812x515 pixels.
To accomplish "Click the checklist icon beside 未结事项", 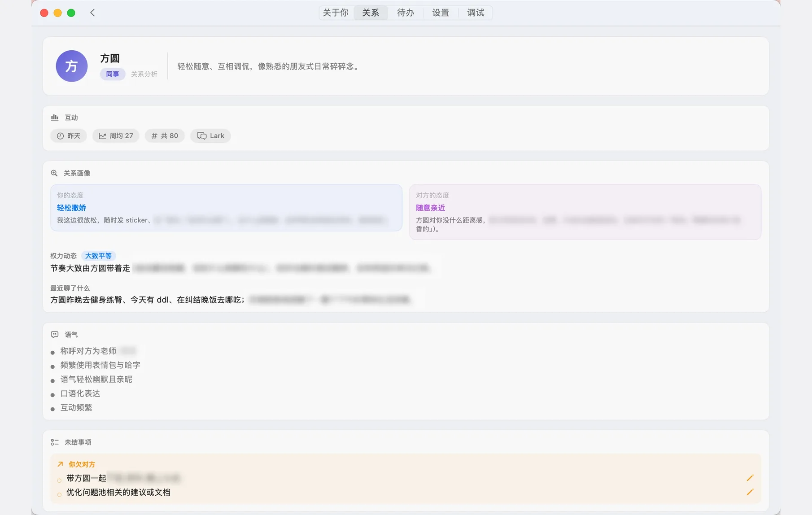I will pyautogui.click(x=55, y=442).
